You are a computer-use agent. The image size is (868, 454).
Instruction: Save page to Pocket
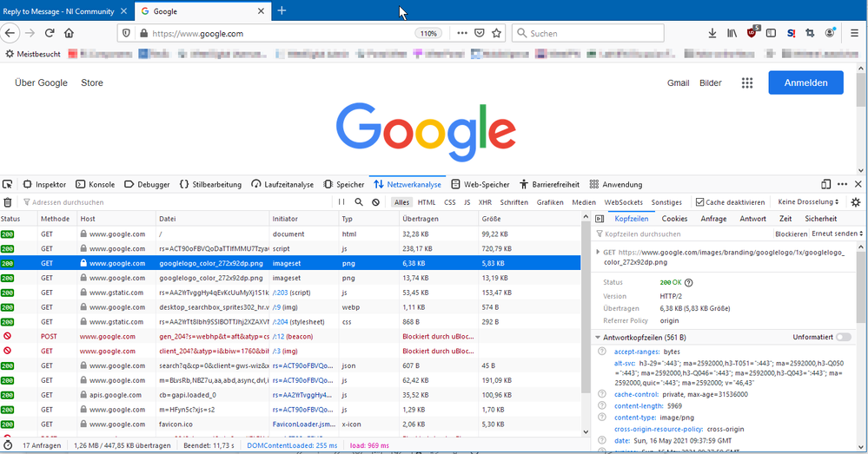(480, 33)
